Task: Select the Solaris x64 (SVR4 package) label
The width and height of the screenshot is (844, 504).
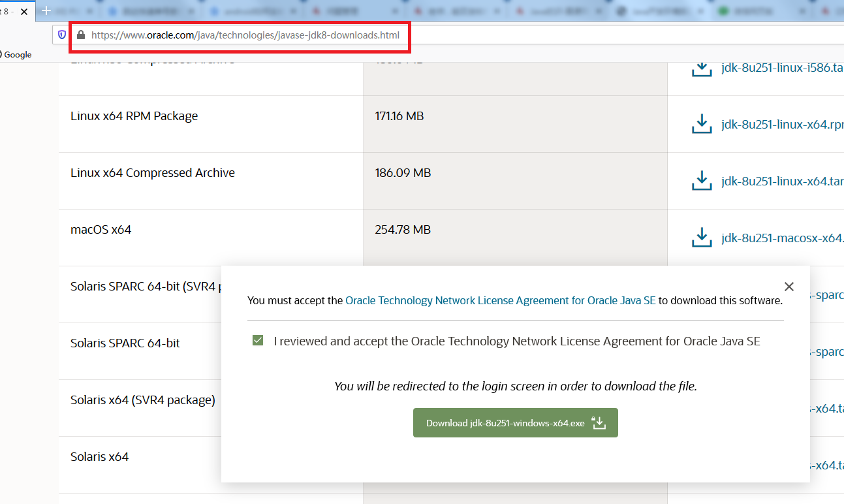Action: [x=143, y=400]
